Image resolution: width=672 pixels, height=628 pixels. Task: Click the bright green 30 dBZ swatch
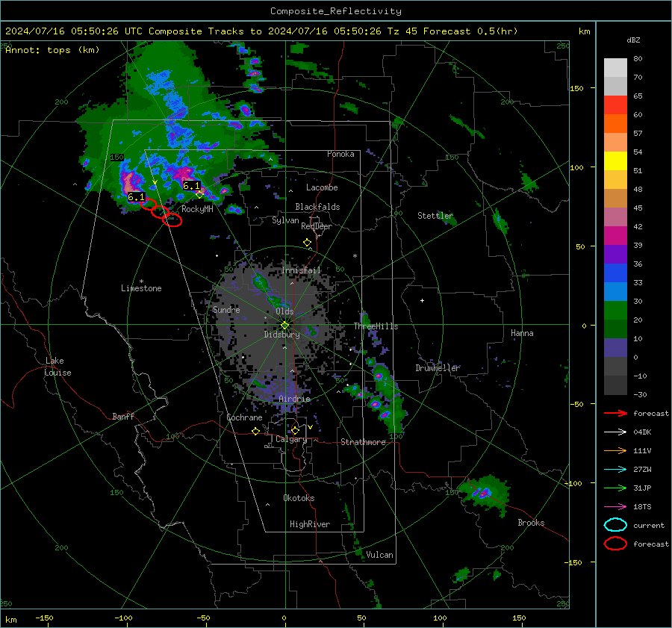[x=615, y=310]
